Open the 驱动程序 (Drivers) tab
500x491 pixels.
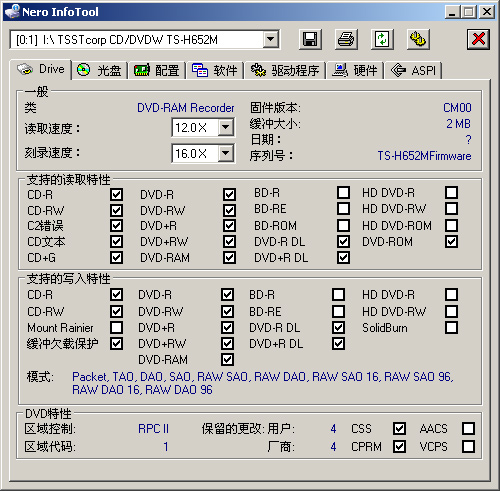[x=285, y=70]
